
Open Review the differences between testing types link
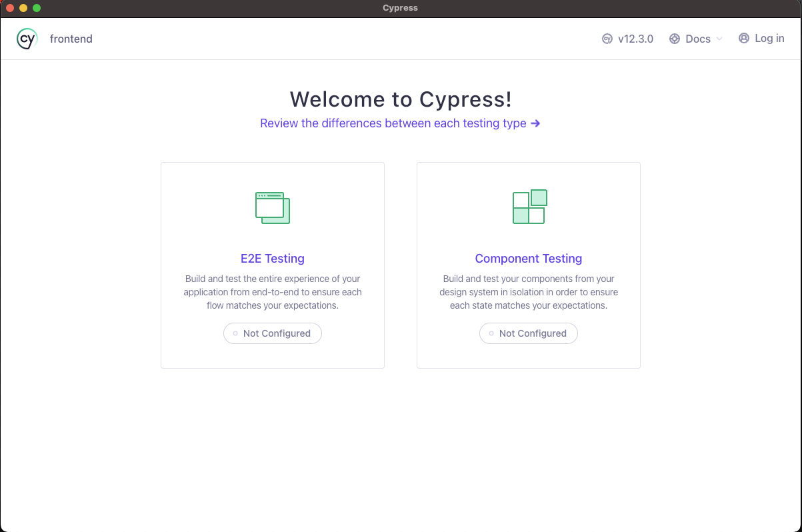point(400,123)
